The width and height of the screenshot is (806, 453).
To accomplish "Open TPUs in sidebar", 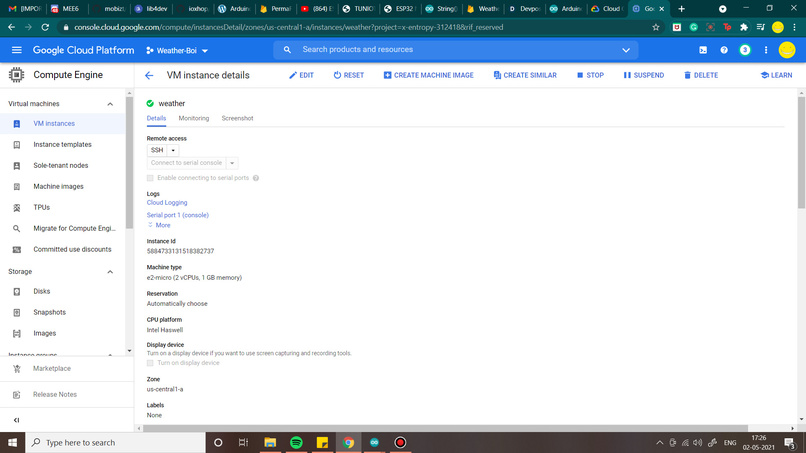I will tap(63, 207).
